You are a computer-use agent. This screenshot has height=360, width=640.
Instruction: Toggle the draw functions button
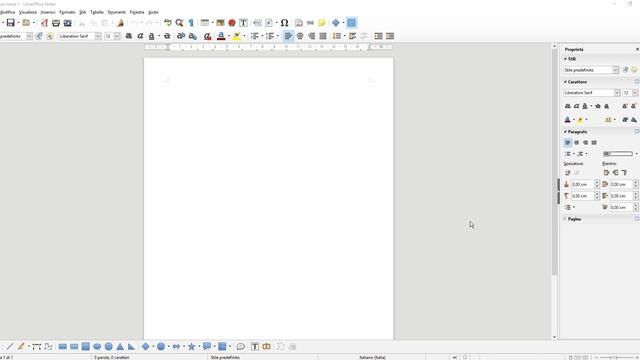pos(351,23)
